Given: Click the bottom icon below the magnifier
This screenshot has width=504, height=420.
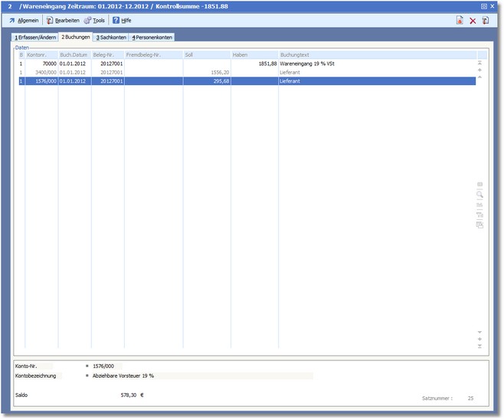Looking at the screenshot, I should click(480, 225).
